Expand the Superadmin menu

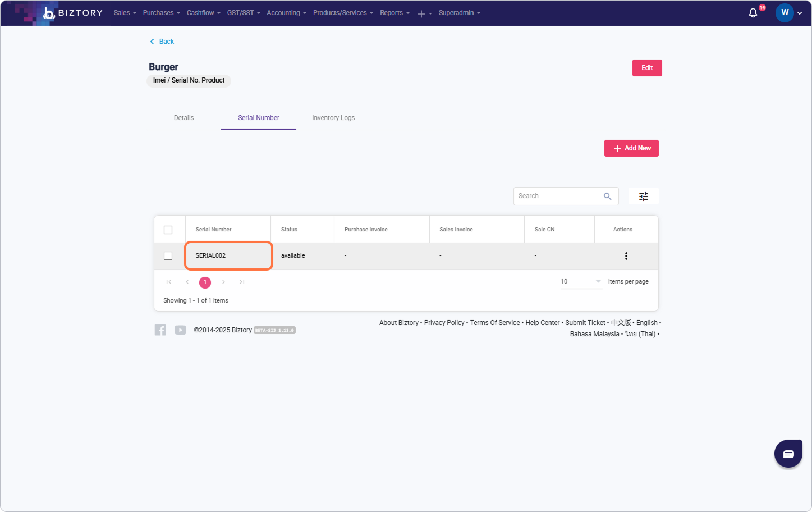point(459,13)
